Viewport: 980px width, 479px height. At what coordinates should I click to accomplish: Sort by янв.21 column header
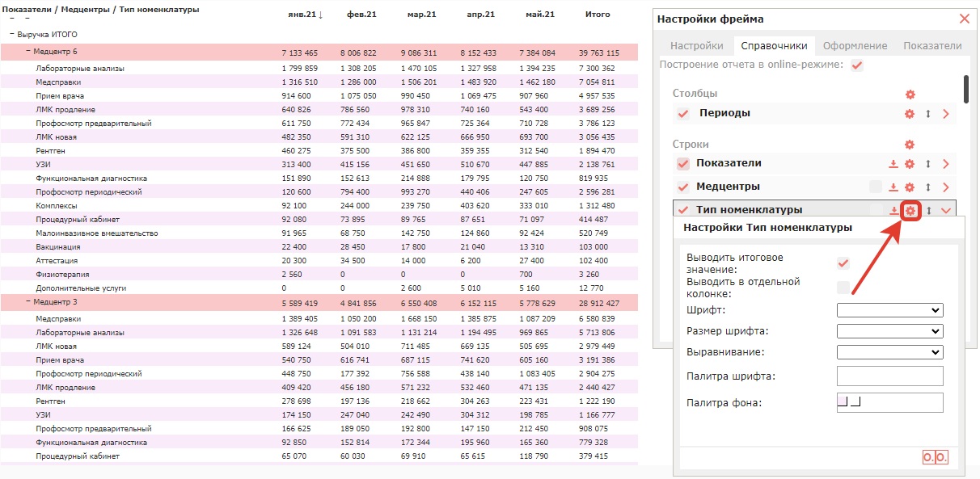point(306,15)
